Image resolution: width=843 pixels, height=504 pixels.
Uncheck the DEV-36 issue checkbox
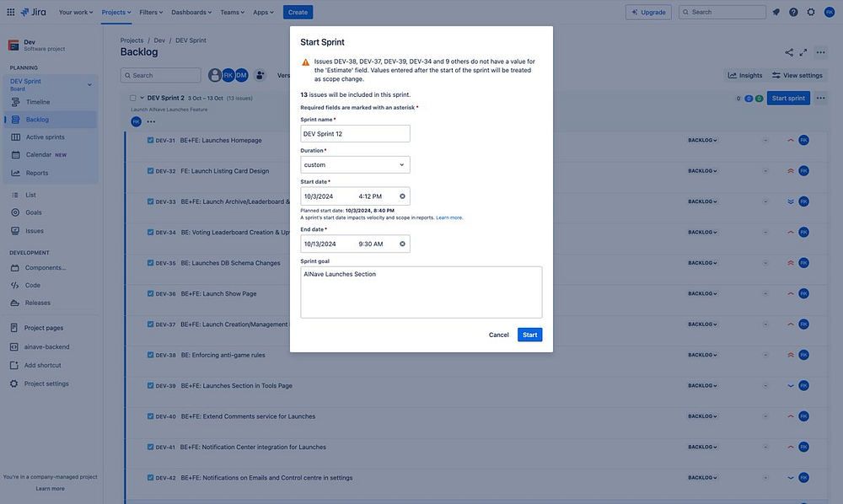click(x=151, y=293)
